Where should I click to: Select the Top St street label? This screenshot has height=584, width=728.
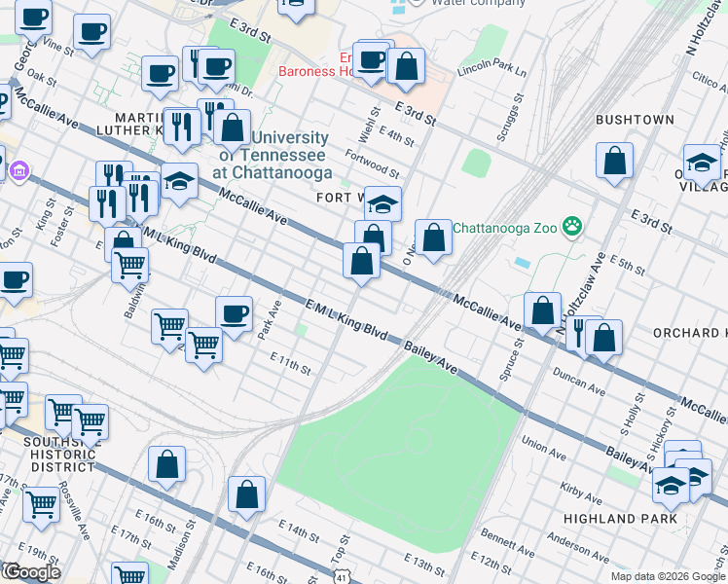click(343, 549)
